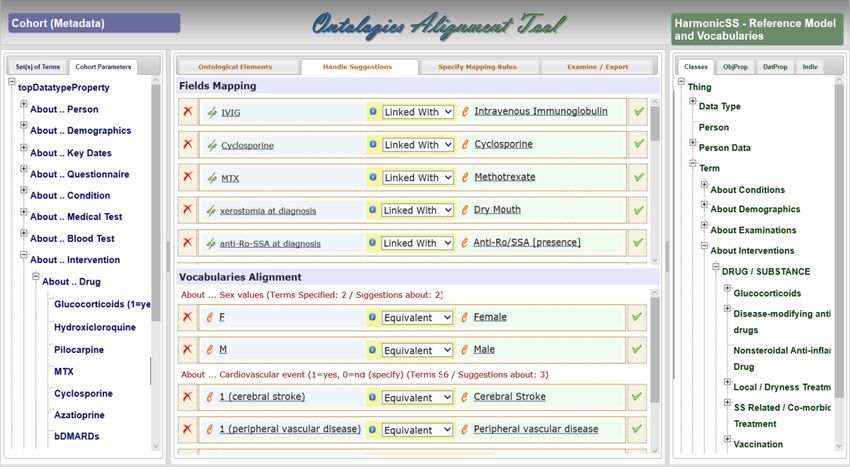
Task: Accept the Peripheral vascular disease alignment
Action: pyautogui.click(x=637, y=429)
